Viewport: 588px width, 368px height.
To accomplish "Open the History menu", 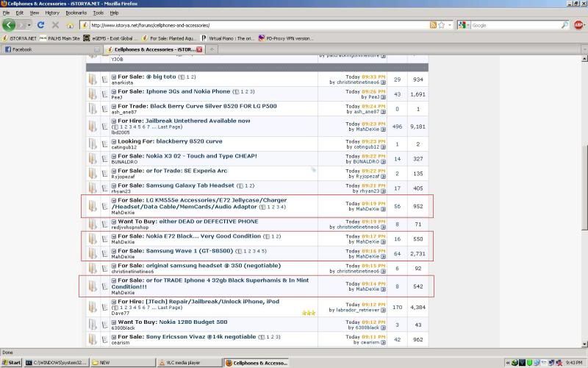I will coord(52,13).
